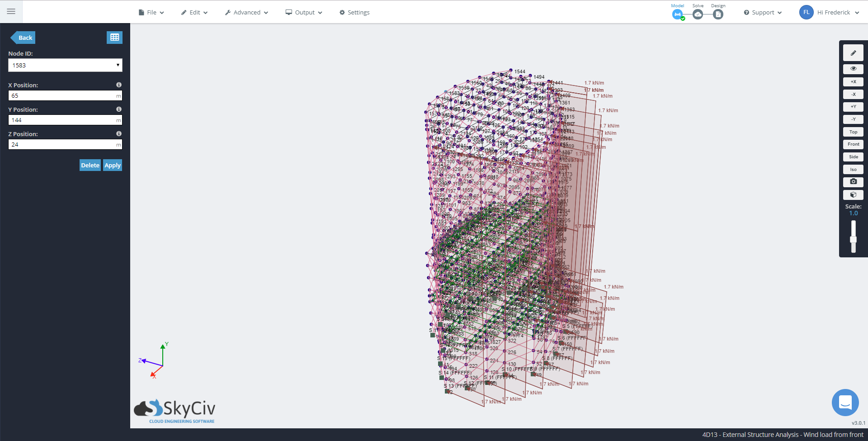Click the pencil edit tool icon
Image resolution: width=868 pixels, height=441 pixels.
point(853,53)
